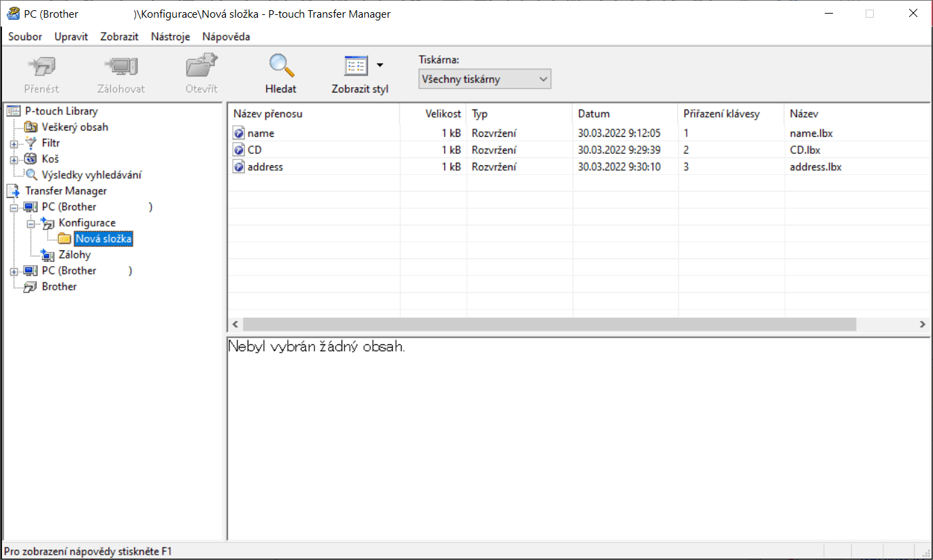Viewport: 933px width, 560px height.
Task: Expand the second PC (Brother) node
Action: click(x=14, y=271)
